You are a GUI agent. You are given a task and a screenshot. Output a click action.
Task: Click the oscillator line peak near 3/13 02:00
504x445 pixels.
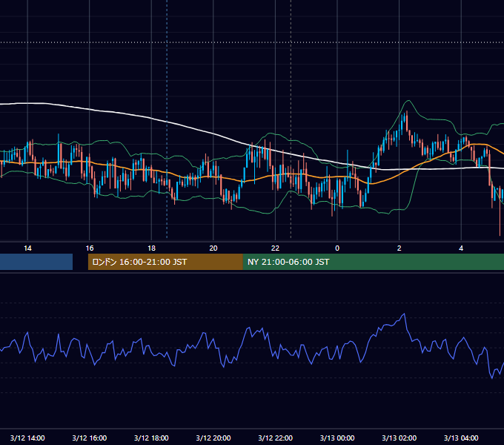point(404,314)
